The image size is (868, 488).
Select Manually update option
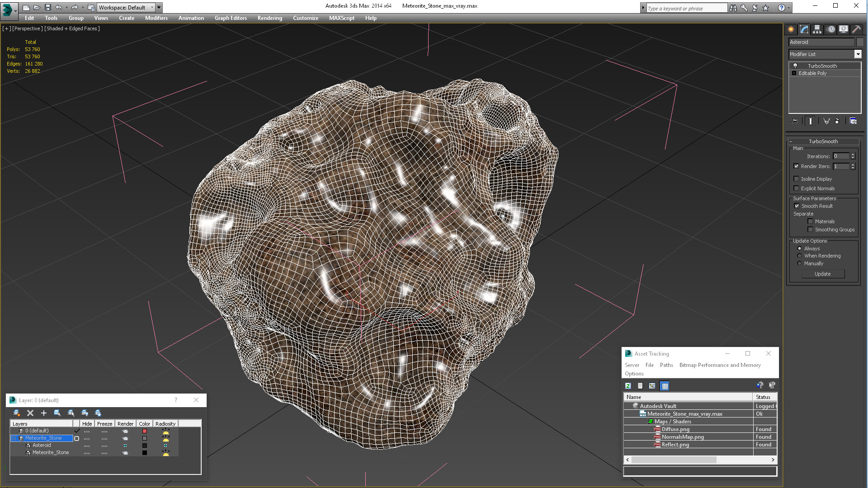(x=799, y=263)
